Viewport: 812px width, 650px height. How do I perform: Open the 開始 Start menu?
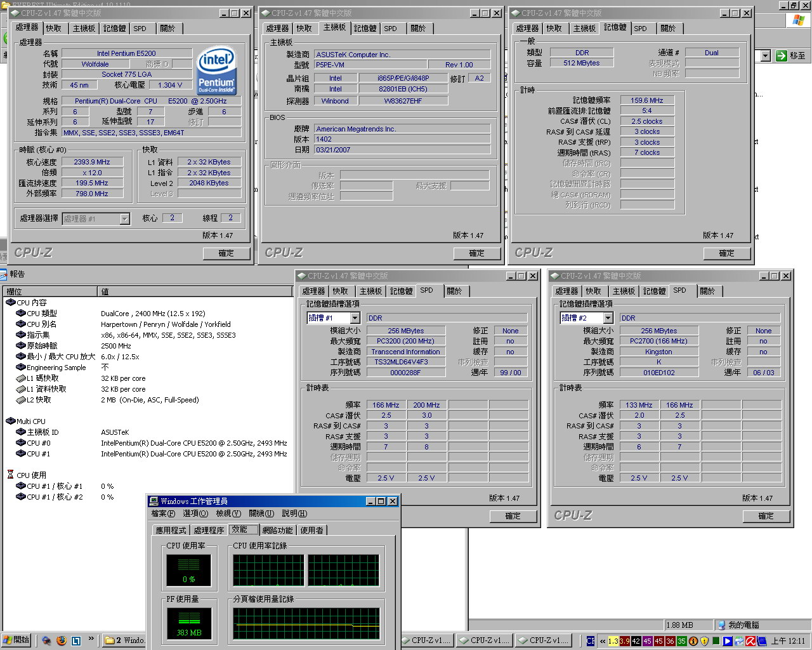(x=16, y=640)
